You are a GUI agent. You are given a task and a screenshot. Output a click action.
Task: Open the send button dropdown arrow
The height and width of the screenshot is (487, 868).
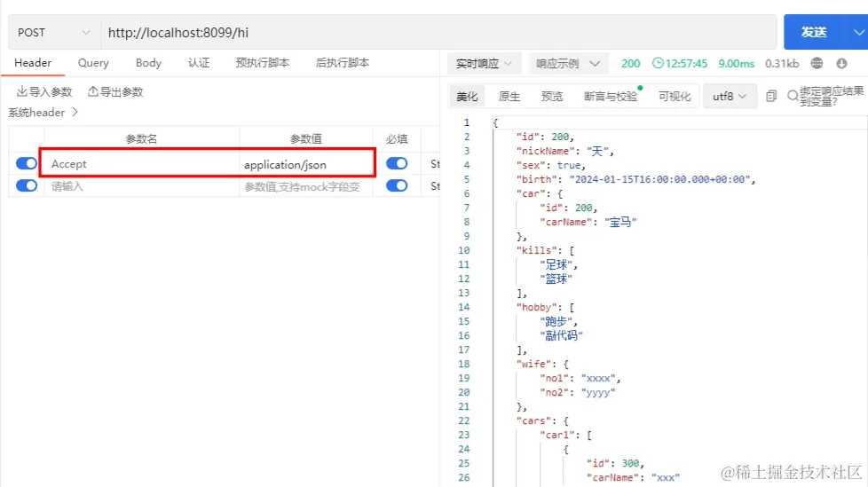(857, 32)
